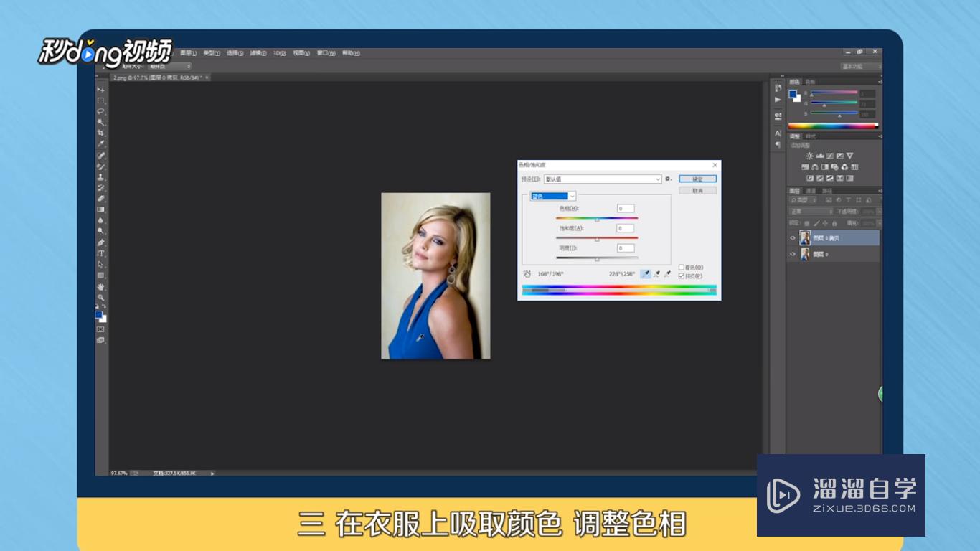Toggle the Preview checkbox

[x=682, y=276]
